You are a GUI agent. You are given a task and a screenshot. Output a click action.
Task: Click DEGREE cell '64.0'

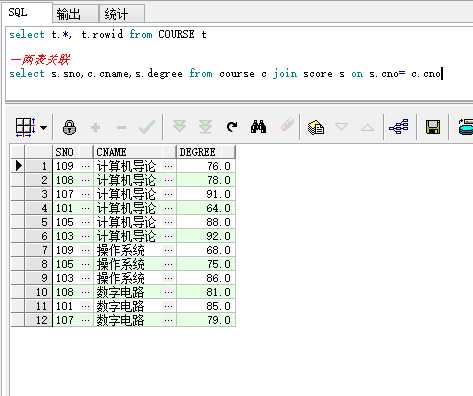coord(206,208)
